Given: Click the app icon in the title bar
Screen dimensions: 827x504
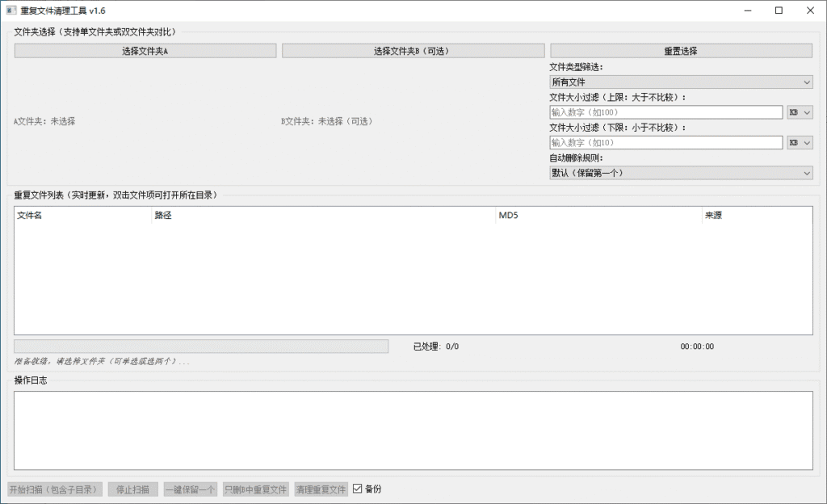Looking at the screenshot, I should 10,10.
